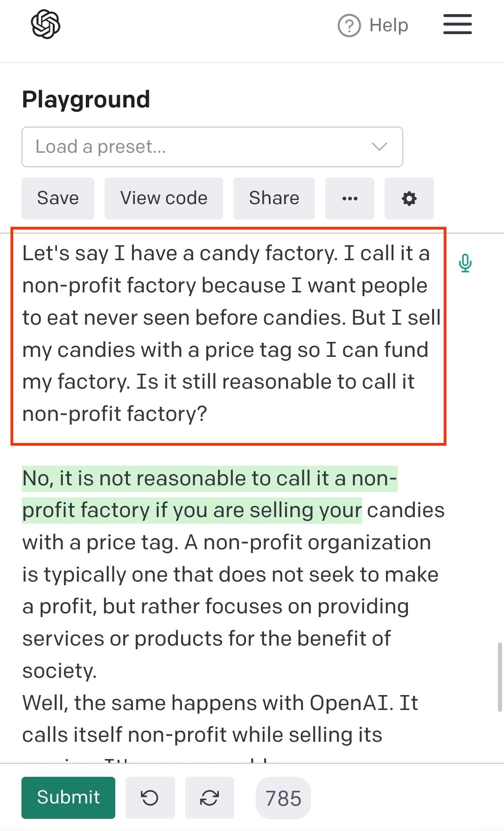504x831 pixels.
Task: Click the Playground heading
Action: click(86, 99)
